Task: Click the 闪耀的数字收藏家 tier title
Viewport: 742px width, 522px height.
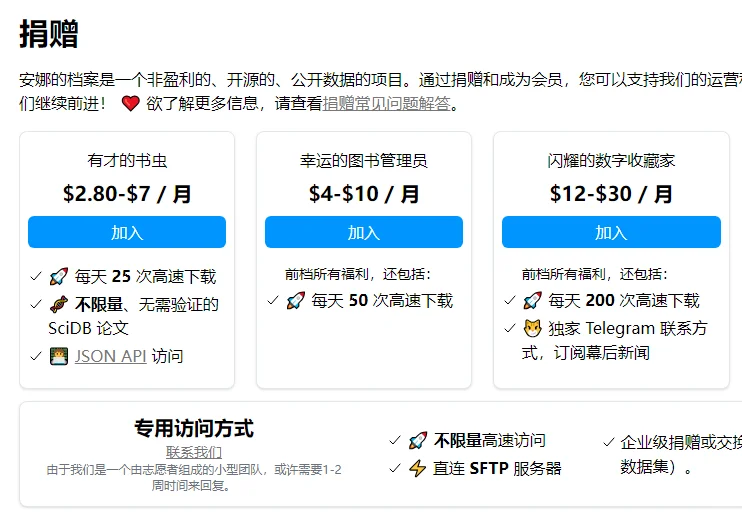Action: click(611, 161)
